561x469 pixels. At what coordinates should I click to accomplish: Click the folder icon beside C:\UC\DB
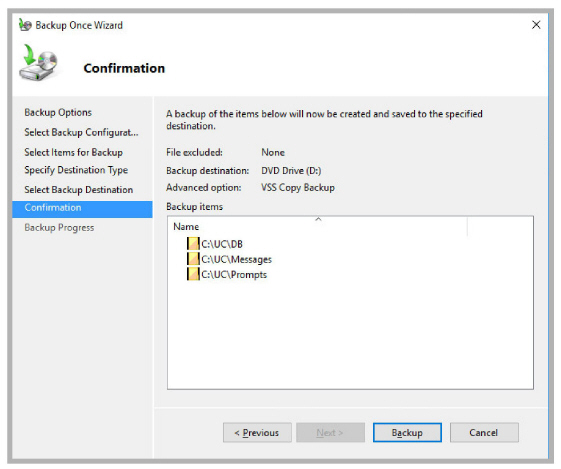tap(193, 244)
